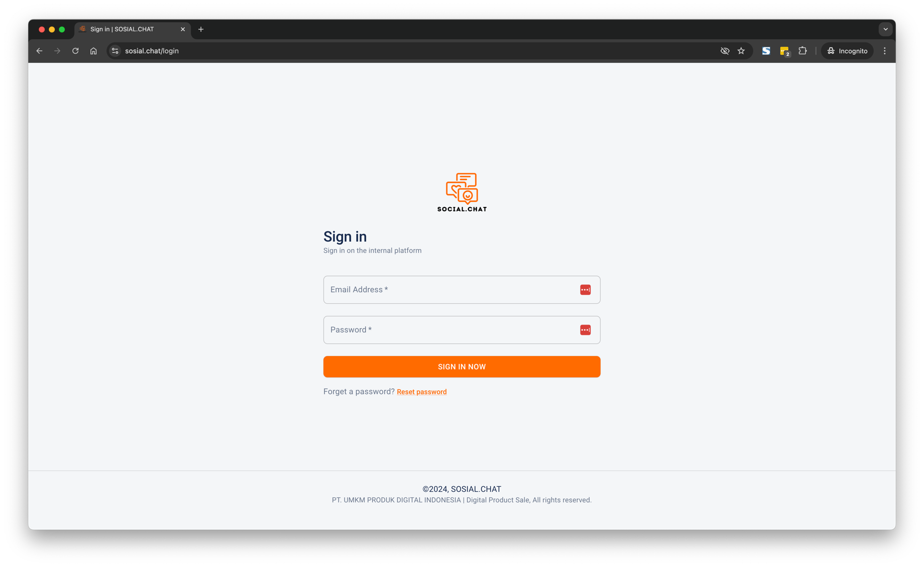Click the password manager icon in Email field

[585, 290]
